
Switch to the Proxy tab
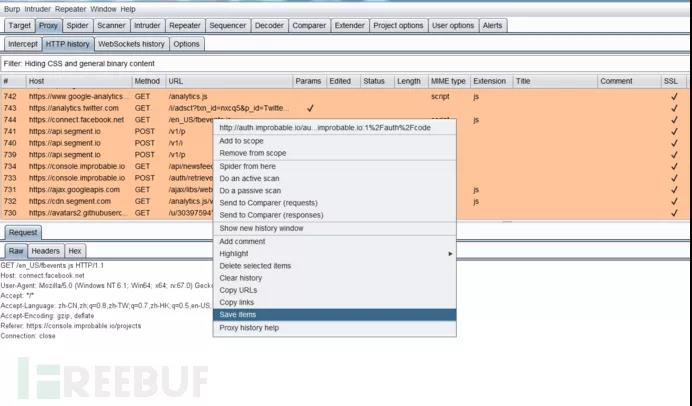[48, 26]
